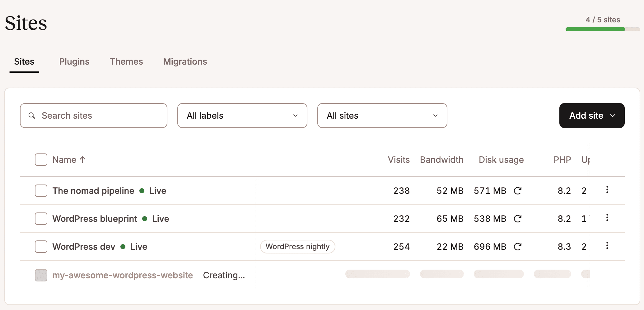Image resolution: width=644 pixels, height=310 pixels.
Task: Open actions menu for WordPress dev
Action: [x=607, y=246]
